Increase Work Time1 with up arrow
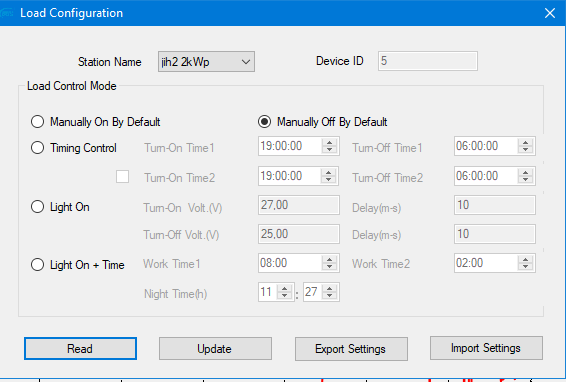This screenshot has height=382, width=566. (330, 259)
